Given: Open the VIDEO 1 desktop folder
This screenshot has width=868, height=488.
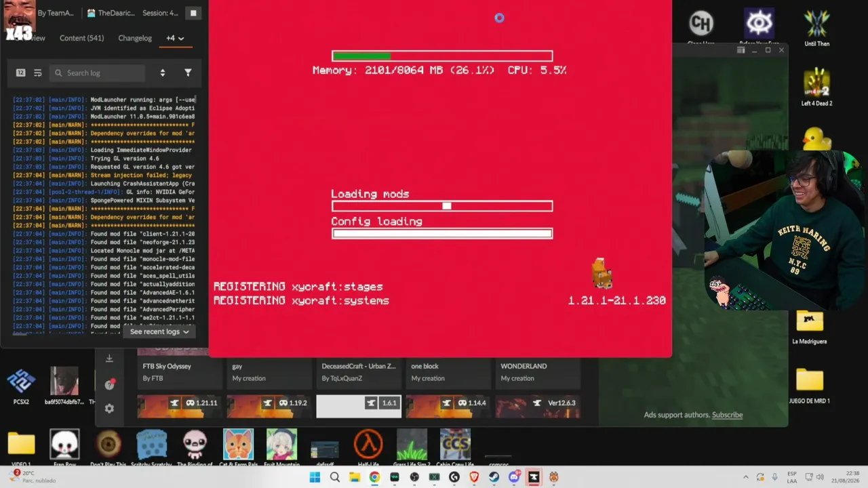Looking at the screenshot, I should click(21, 447).
